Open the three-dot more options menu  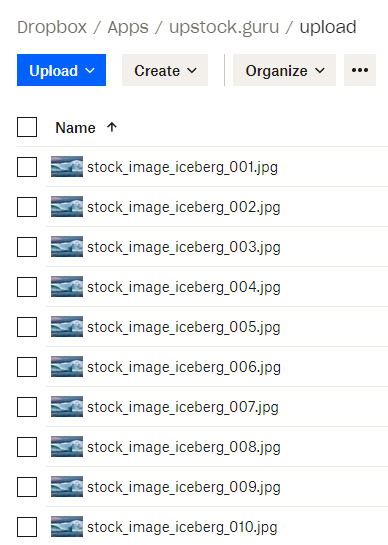click(x=359, y=70)
